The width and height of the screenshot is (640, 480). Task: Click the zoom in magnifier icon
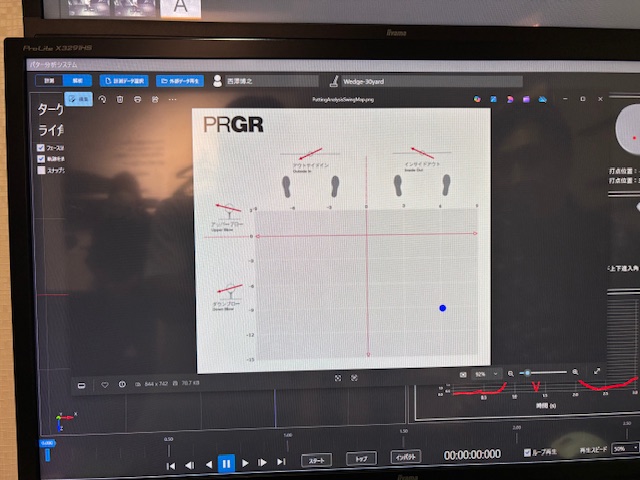tap(576, 372)
